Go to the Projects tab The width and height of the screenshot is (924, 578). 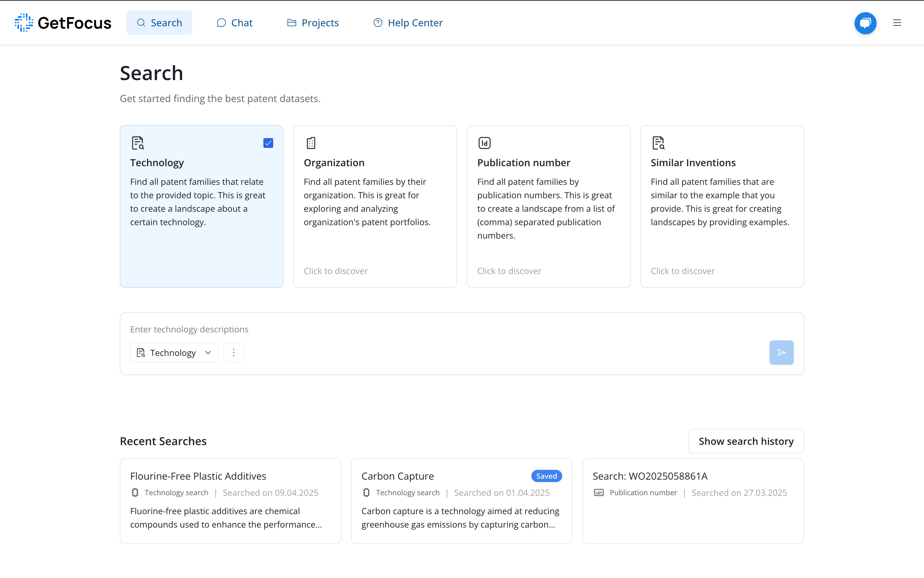[313, 23]
